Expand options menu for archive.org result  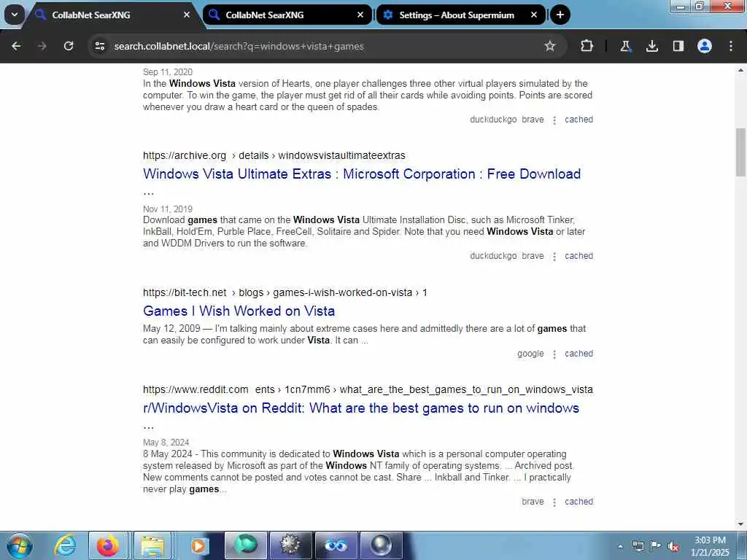(x=554, y=256)
